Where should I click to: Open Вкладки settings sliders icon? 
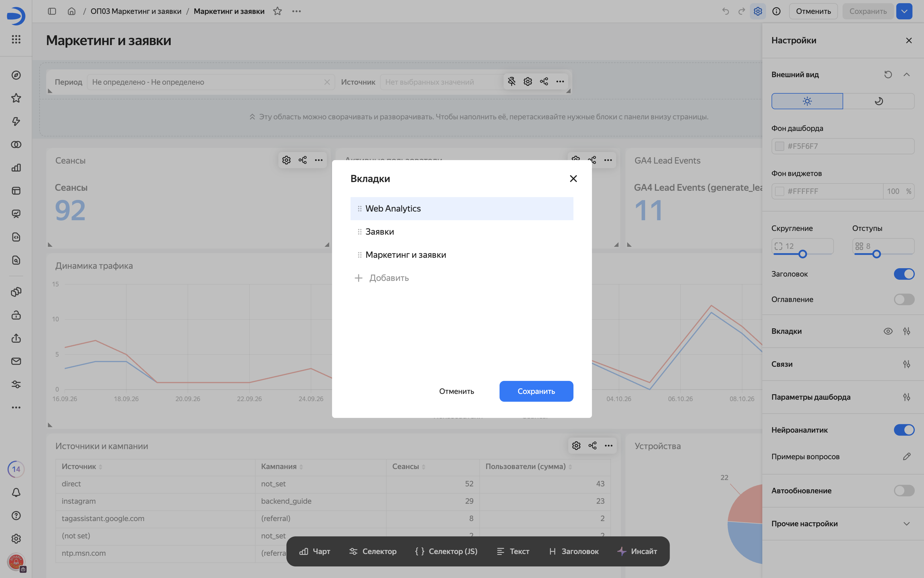(906, 331)
